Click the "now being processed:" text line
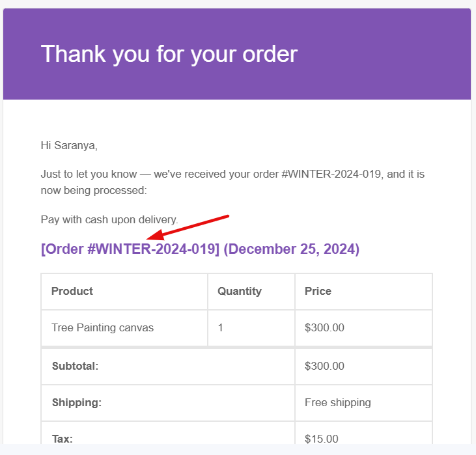 tap(94, 191)
